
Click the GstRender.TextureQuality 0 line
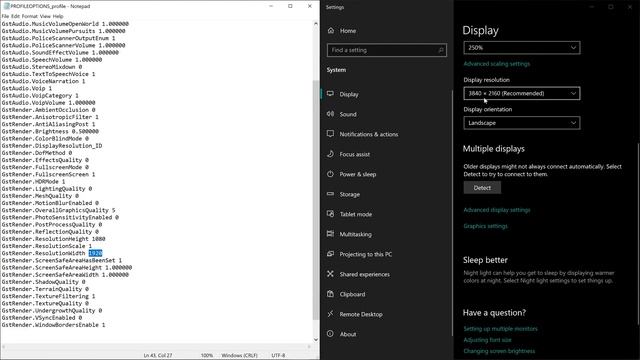[x=45, y=303]
